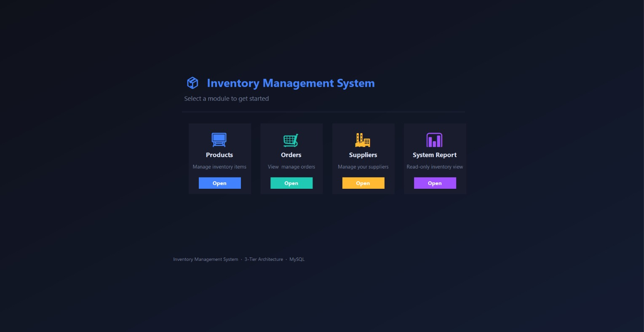This screenshot has width=644, height=332.
Task: Click the Orders shopping cart icon
Action: (291, 140)
